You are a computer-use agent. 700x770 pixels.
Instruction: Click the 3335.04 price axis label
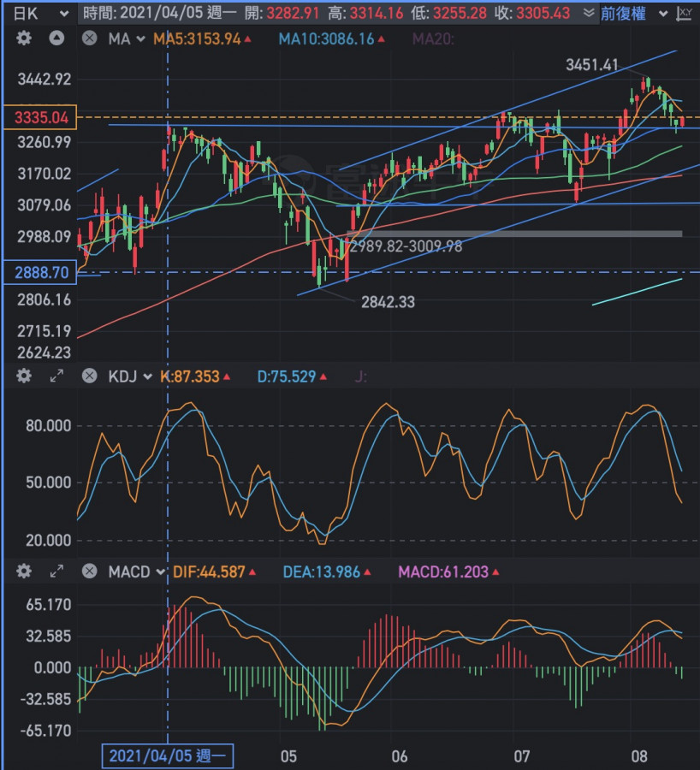coord(39,117)
